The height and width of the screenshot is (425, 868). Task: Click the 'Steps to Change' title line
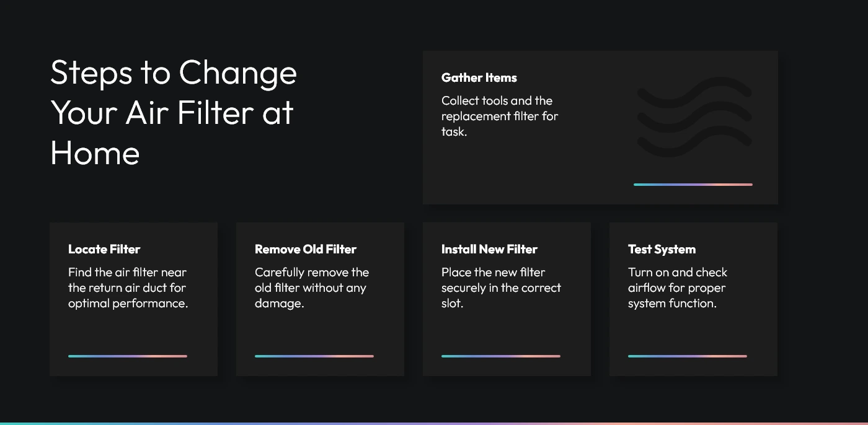174,73
